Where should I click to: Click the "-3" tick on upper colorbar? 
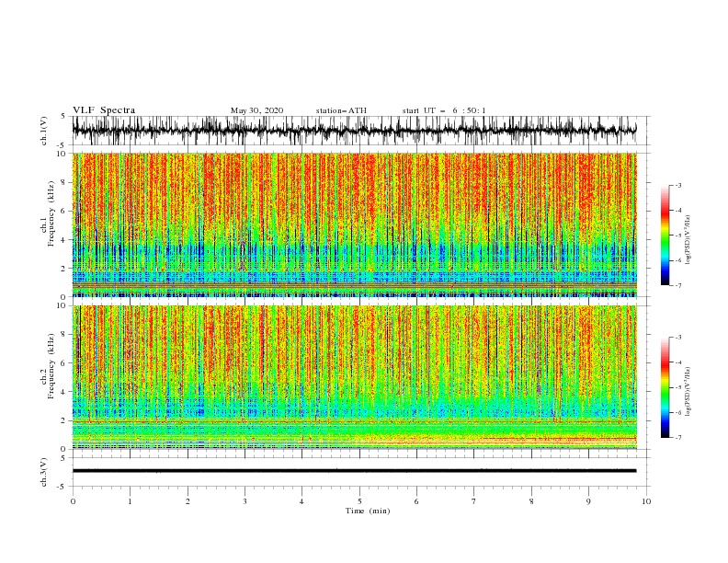[x=677, y=185]
